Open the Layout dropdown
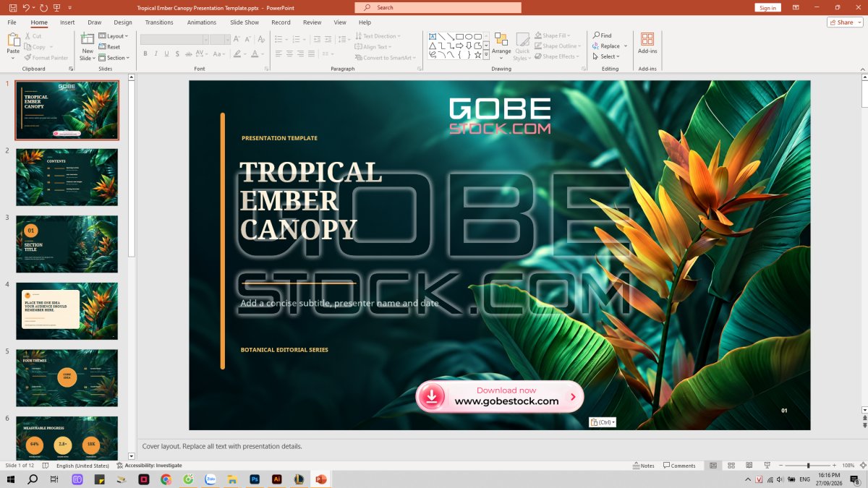868x488 pixels. [x=114, y=36]
